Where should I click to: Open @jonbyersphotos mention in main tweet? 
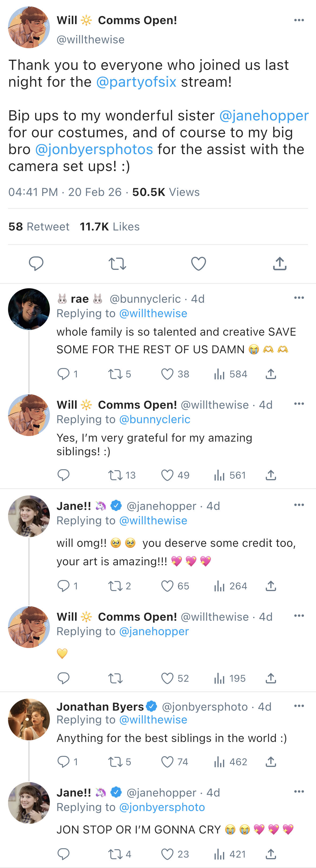94,149
